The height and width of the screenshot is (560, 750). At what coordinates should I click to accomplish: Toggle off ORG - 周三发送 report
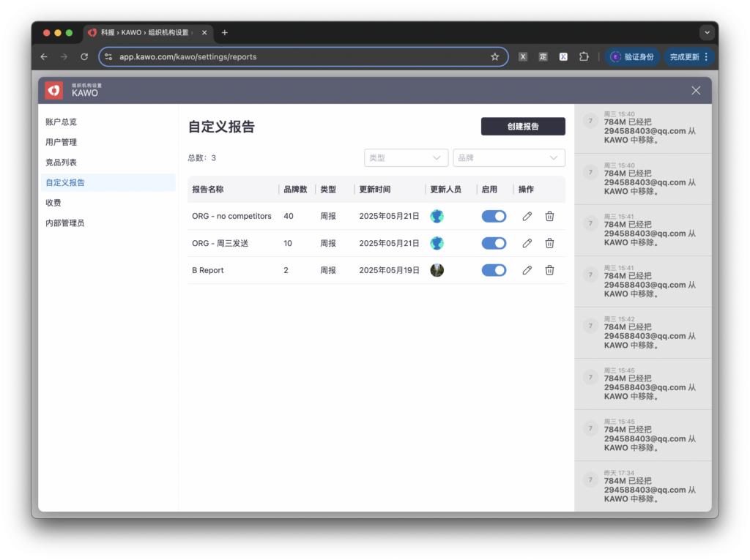[494, 243]
